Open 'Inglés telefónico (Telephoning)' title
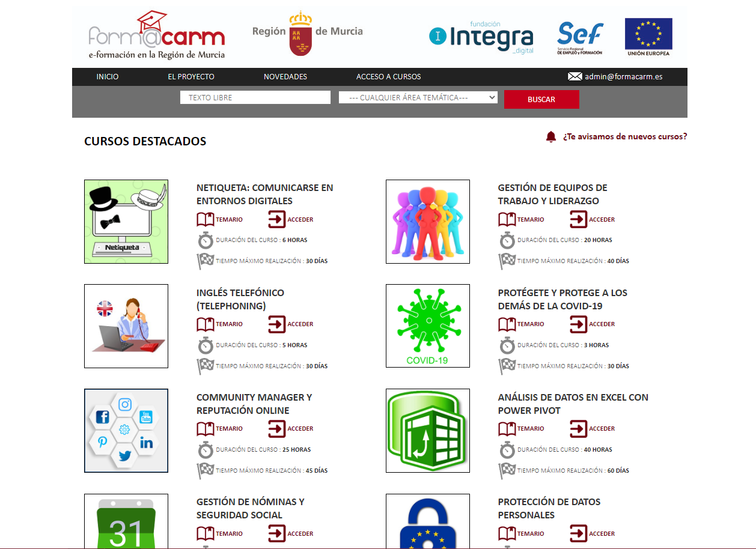The width and height of the screenshot is (756, 549). (240, 299)
